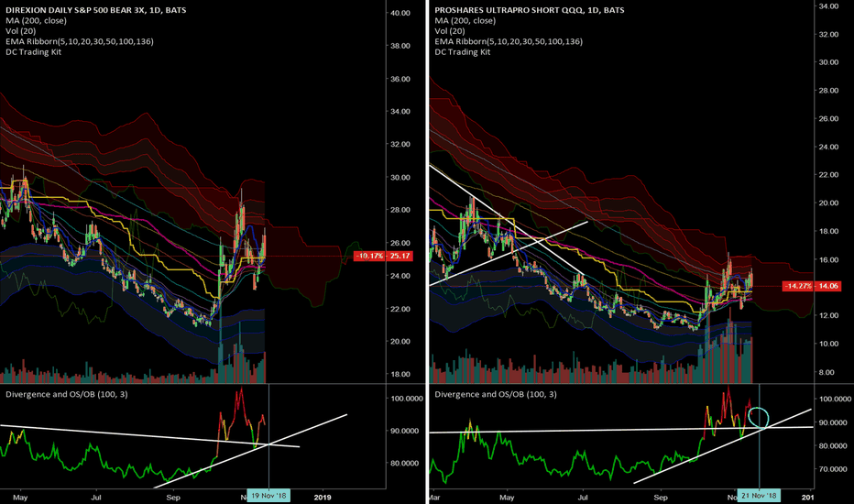
Task: Select the left chart's Vol (20) legend
Action: pyautogui.click(x=21, y=31)
